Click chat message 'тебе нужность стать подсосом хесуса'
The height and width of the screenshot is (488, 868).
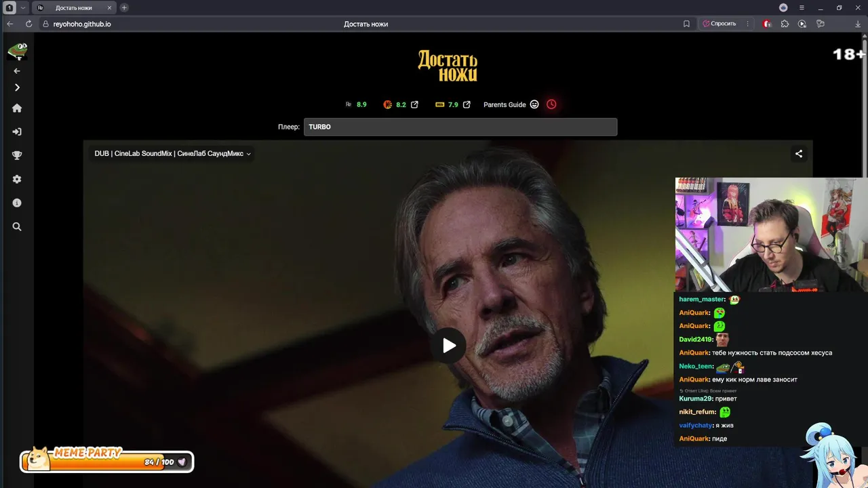pos(772,352)
